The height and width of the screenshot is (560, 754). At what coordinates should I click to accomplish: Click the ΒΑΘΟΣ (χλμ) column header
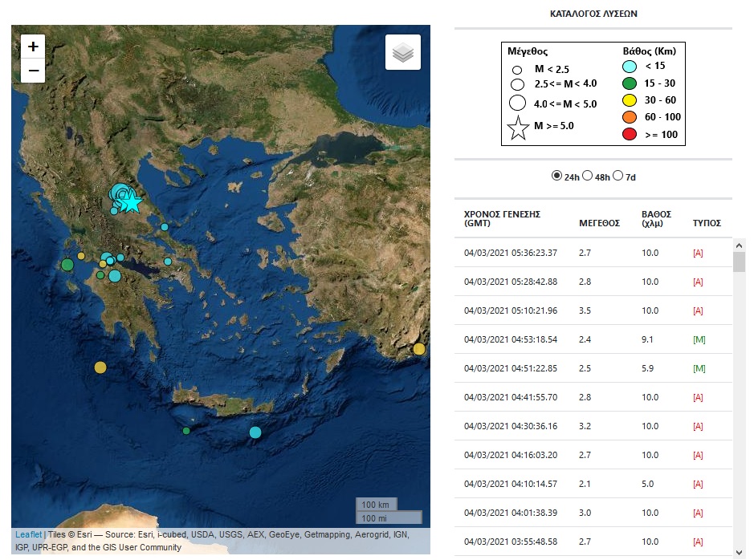[656, 219]
